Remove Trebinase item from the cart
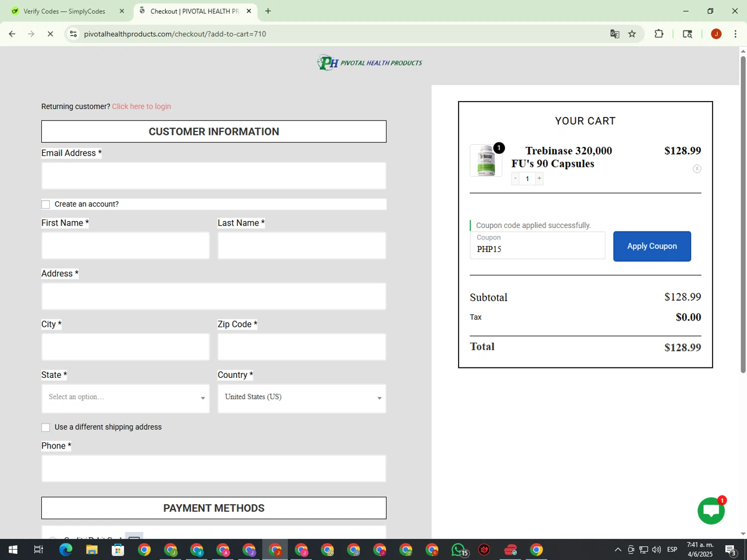Image resolution: width=747 pixels, height=560 pixels. click(697, 169)
